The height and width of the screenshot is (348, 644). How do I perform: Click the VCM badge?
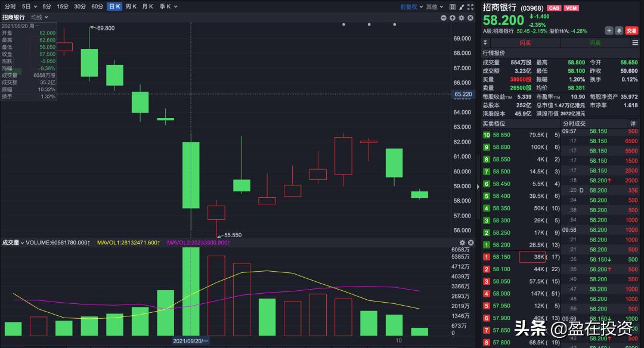point(571,8)
